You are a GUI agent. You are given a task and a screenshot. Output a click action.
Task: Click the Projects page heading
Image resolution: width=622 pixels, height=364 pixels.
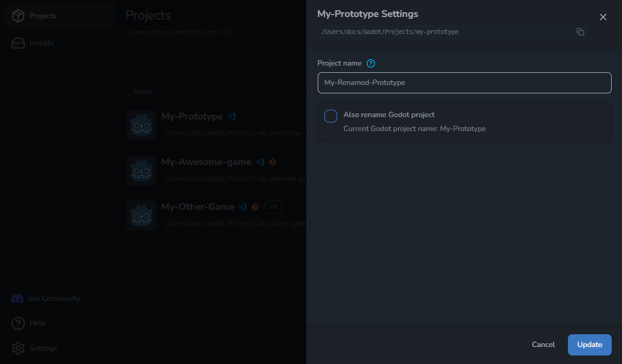tap(148, 15)
